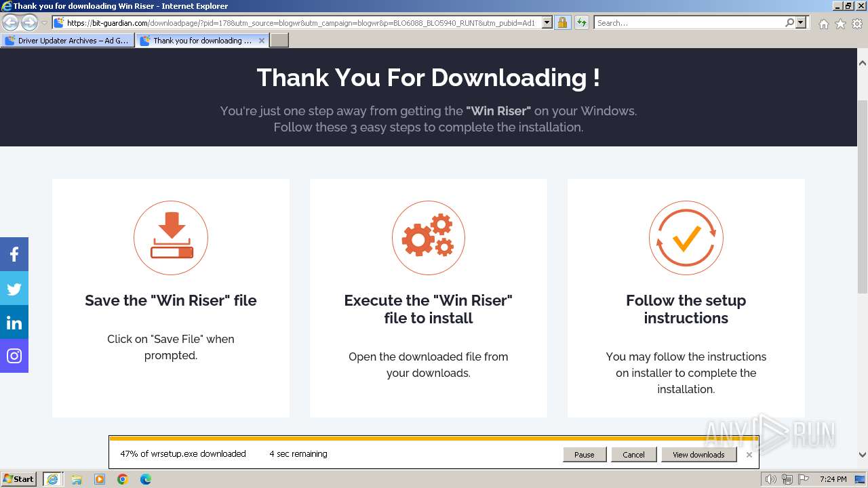868x488 pixels.
Task: Click the download arrow step icon
Action: click(x=171, y=237)
